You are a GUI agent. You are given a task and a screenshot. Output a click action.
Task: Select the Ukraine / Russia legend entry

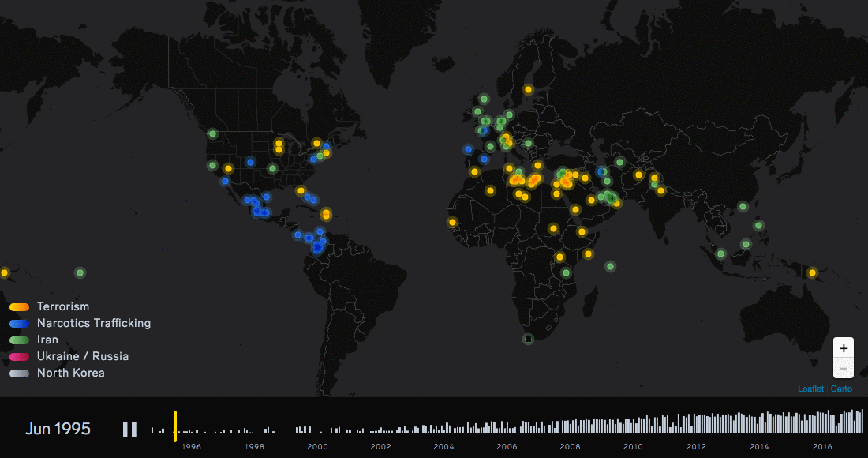82,356
